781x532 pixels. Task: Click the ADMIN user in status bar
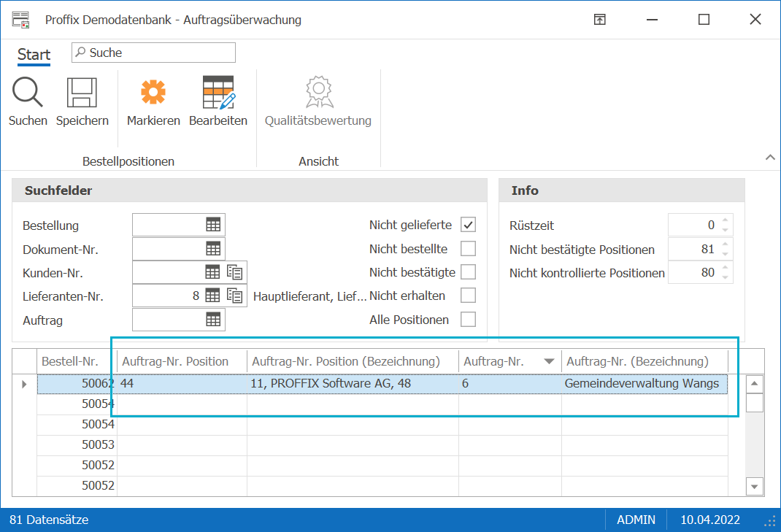(636, 520)
